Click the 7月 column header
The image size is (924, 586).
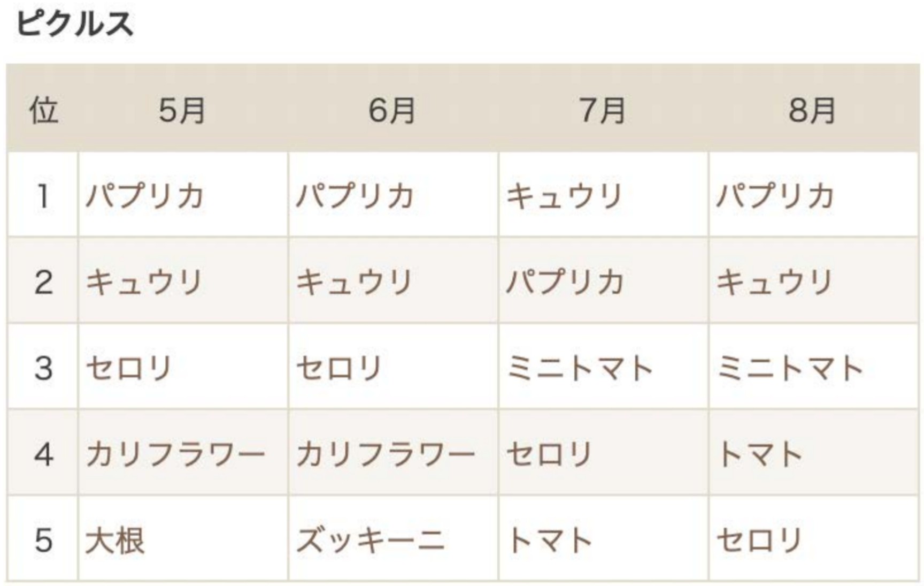[x=603, y=110]
